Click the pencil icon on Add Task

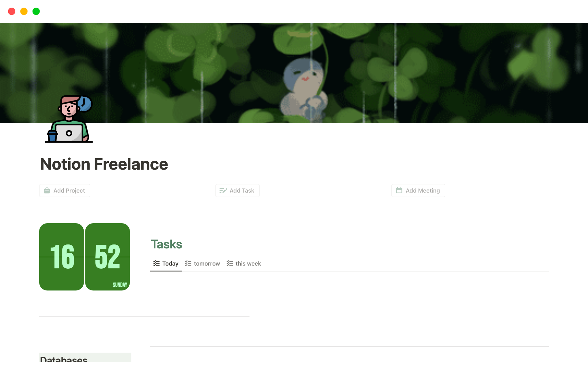click(223, 190)
